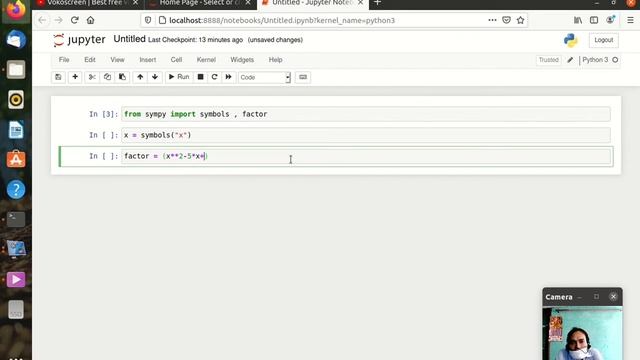Interrupt the kernel with stop icon
The width and height of the screenshot is (640, 360).
click(x=200, y=77)
